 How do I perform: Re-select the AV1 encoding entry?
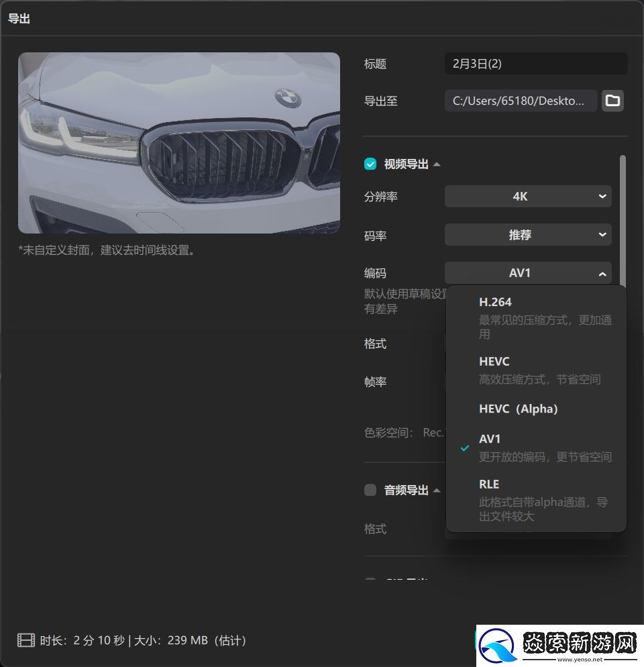490,439
